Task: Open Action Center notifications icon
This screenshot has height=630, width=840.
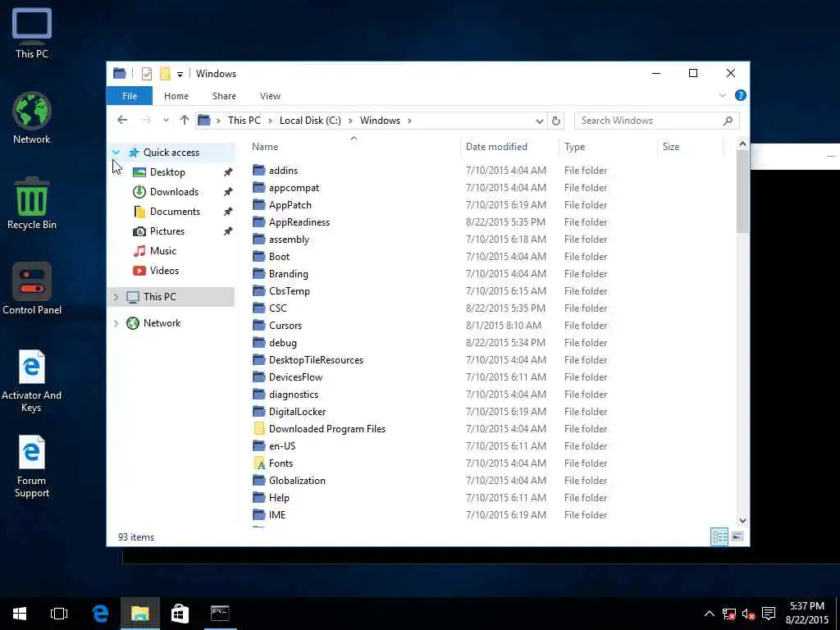Action: (x=769, y=614)
